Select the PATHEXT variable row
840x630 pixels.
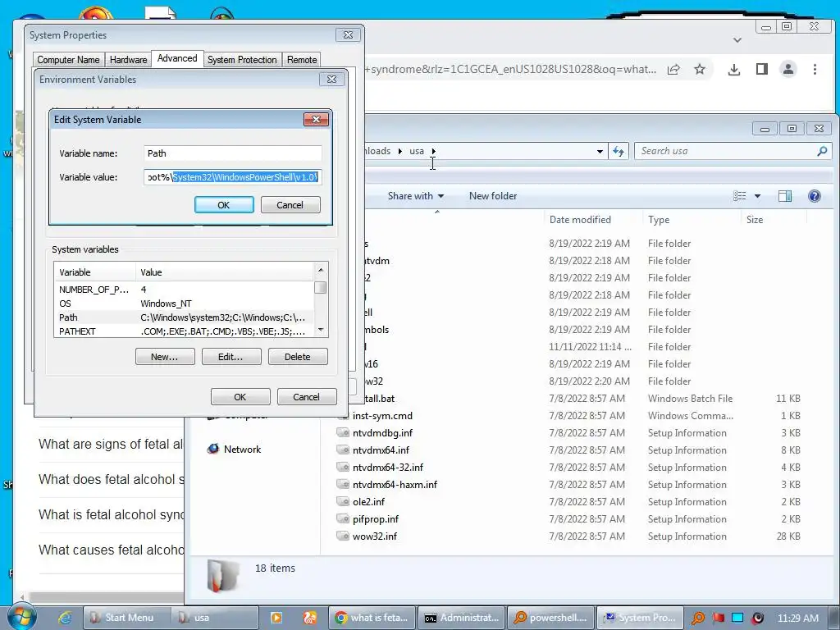tap(184, 331)
